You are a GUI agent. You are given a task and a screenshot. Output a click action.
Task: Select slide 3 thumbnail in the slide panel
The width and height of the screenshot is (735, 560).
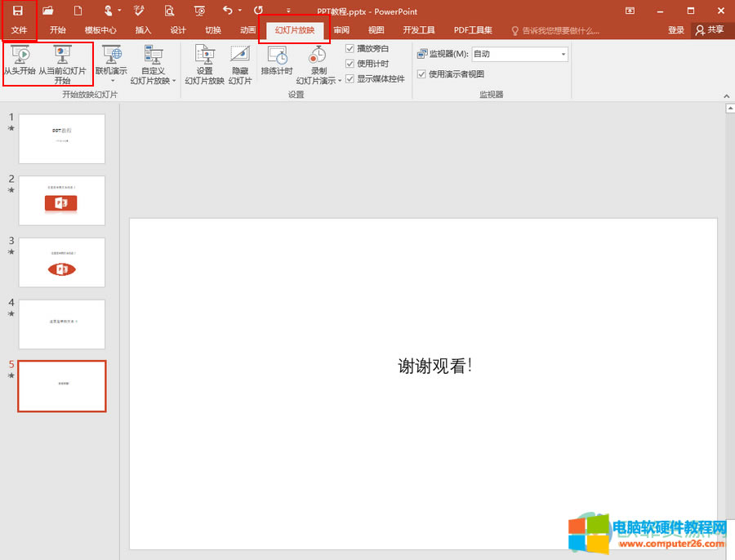(x=62, y=262)
